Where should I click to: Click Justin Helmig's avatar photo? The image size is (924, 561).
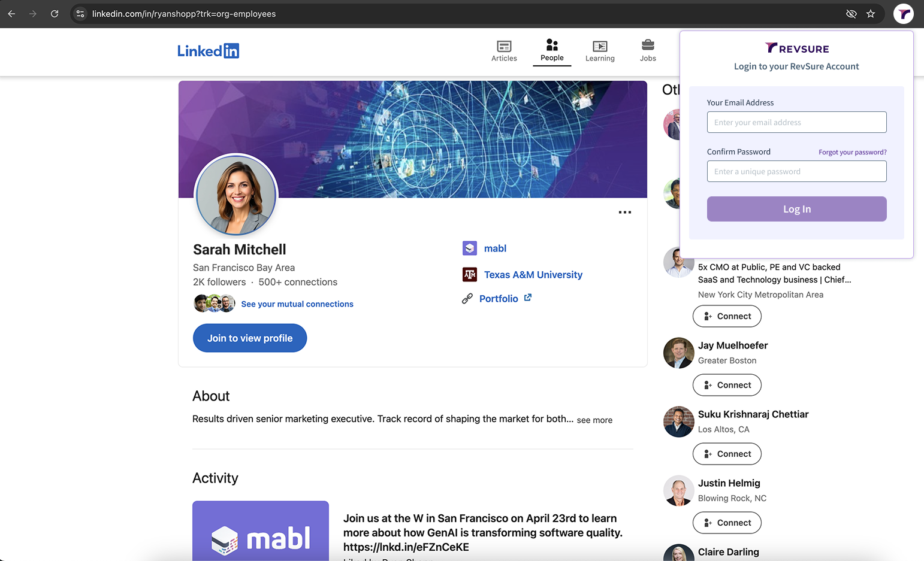tap(678, 490)
